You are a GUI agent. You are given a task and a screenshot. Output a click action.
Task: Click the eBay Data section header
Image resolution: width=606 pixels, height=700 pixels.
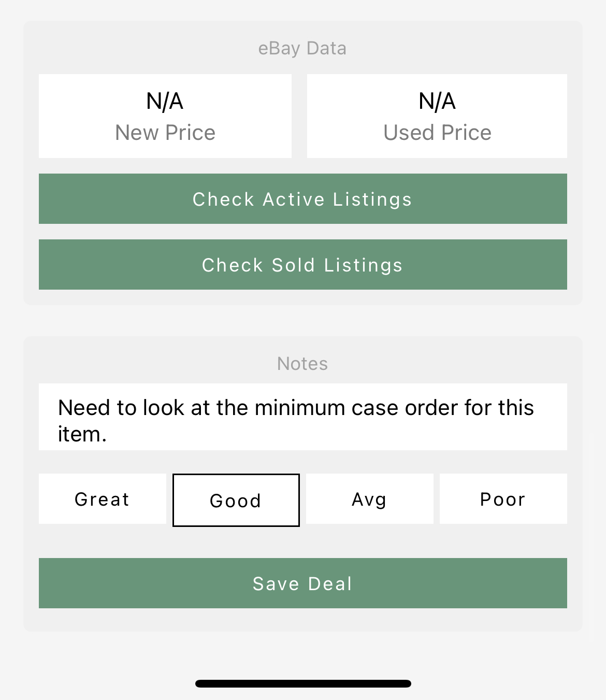click(302, 48)
